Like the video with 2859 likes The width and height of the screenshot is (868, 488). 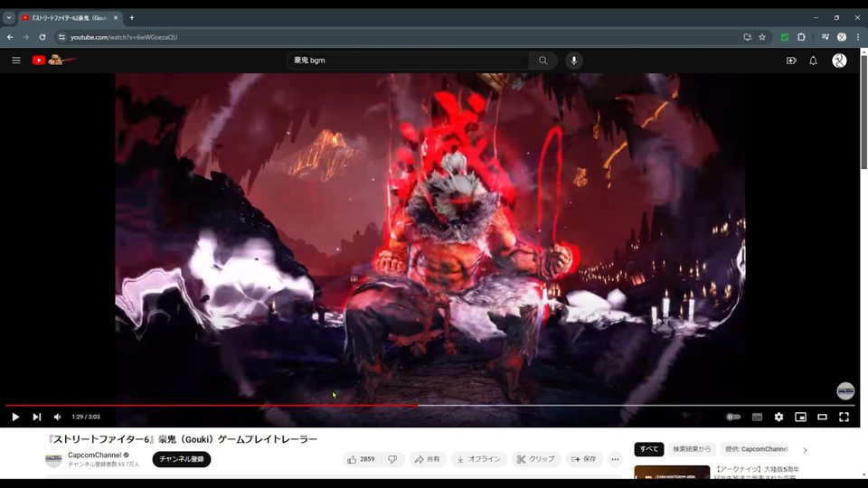pyautogui.click(x=361, y=459)
